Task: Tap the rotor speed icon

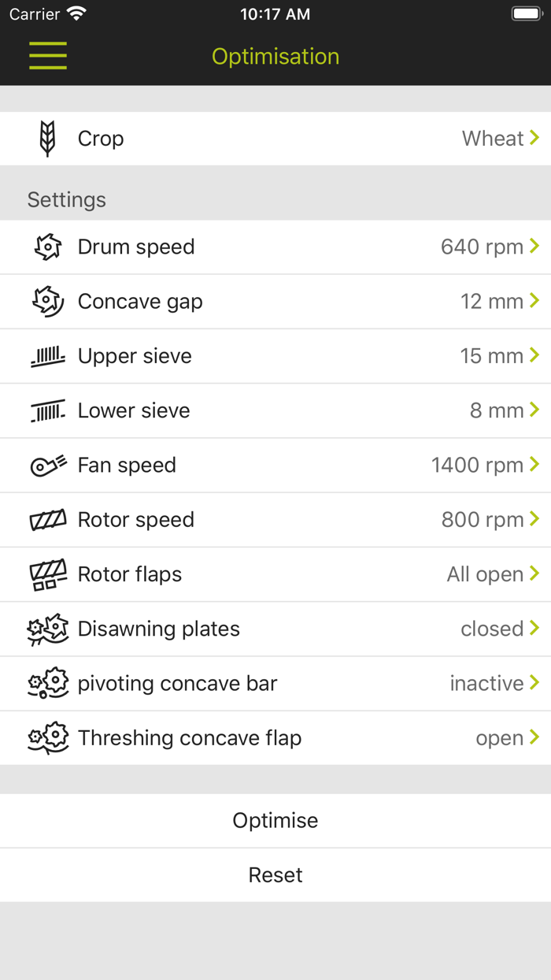Action: tap(48, 520)
